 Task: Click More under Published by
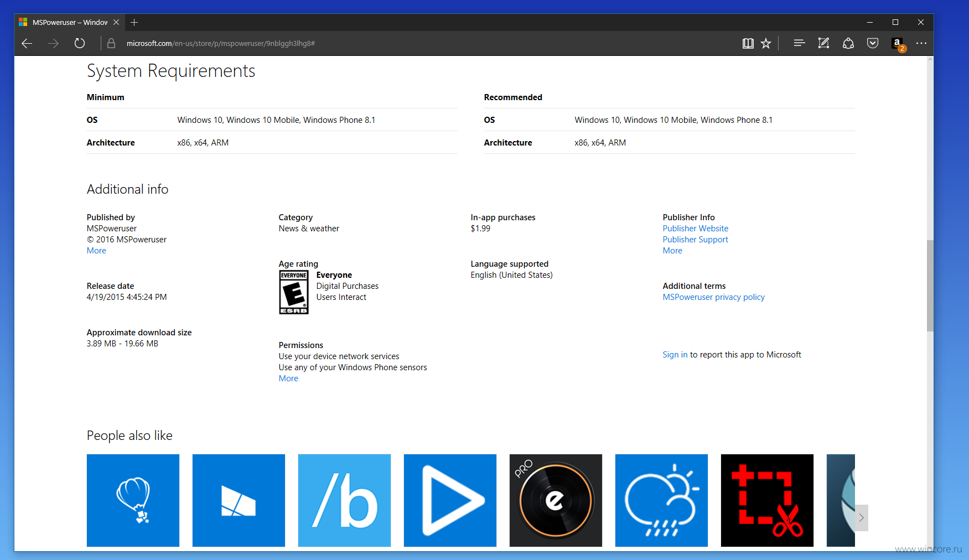click(x=96, y=251)
